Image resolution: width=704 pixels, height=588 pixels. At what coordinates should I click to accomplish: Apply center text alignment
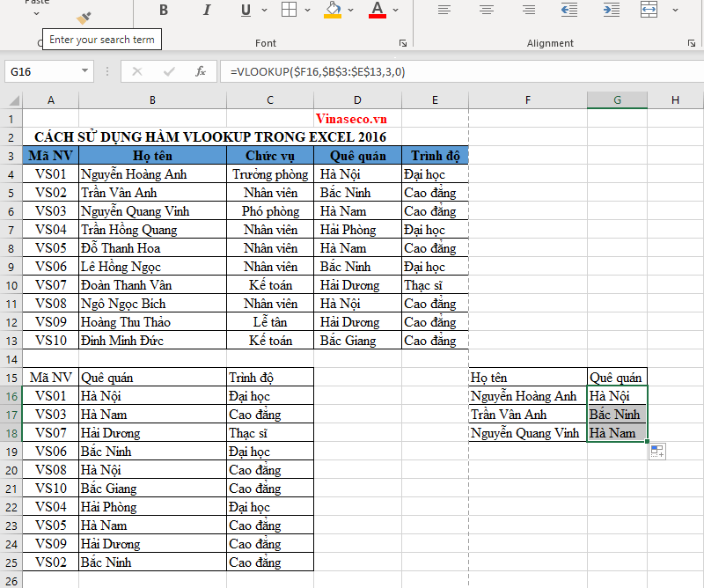coord(485,11)
